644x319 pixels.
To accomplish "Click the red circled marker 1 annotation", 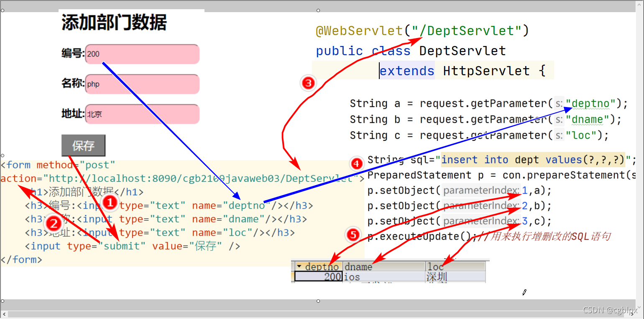I will pos(110,203).
